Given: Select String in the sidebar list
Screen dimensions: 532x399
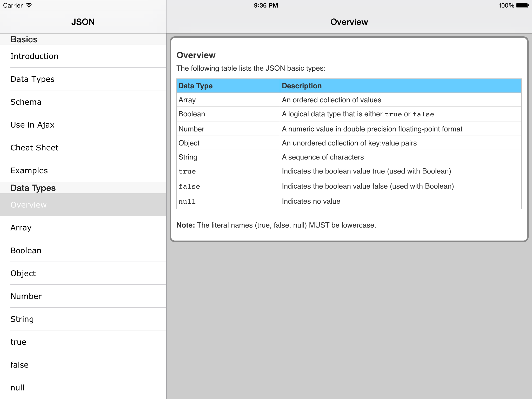Looking at the screenshot, I should (22, 319).
